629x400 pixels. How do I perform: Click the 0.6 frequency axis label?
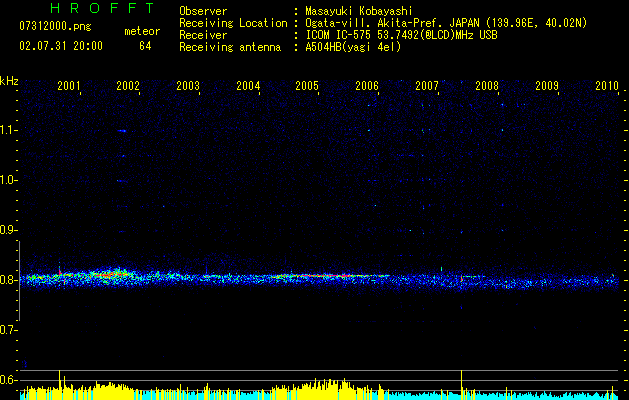8,380
